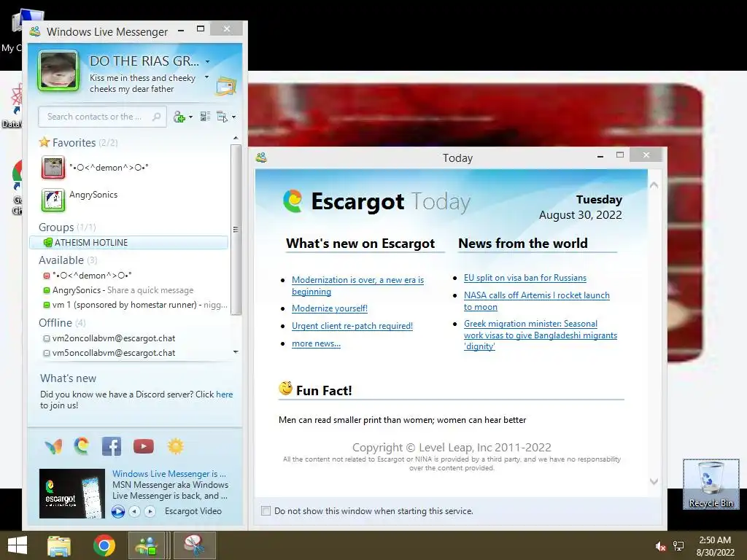Open the Snipping Tool taskbar button
747x560 pixels.
coord(195,545)
